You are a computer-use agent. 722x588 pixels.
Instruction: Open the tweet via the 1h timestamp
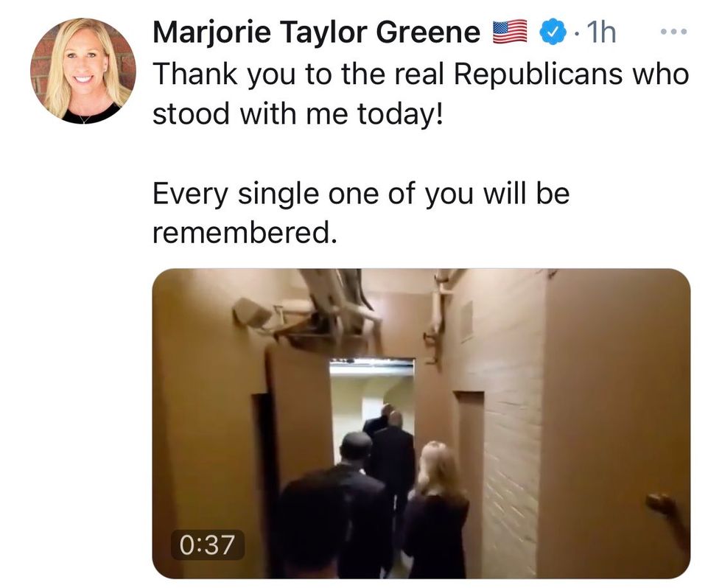(602, 32)
